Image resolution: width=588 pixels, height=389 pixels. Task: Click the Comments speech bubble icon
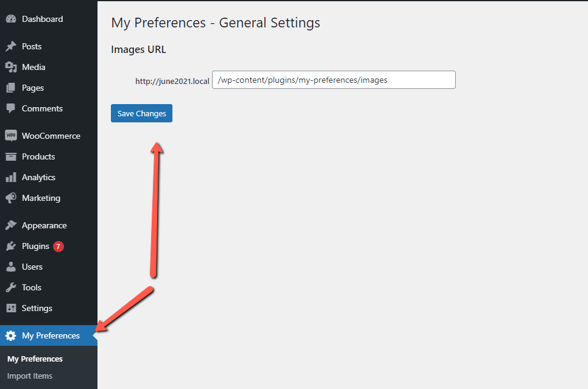pos(11,108)
